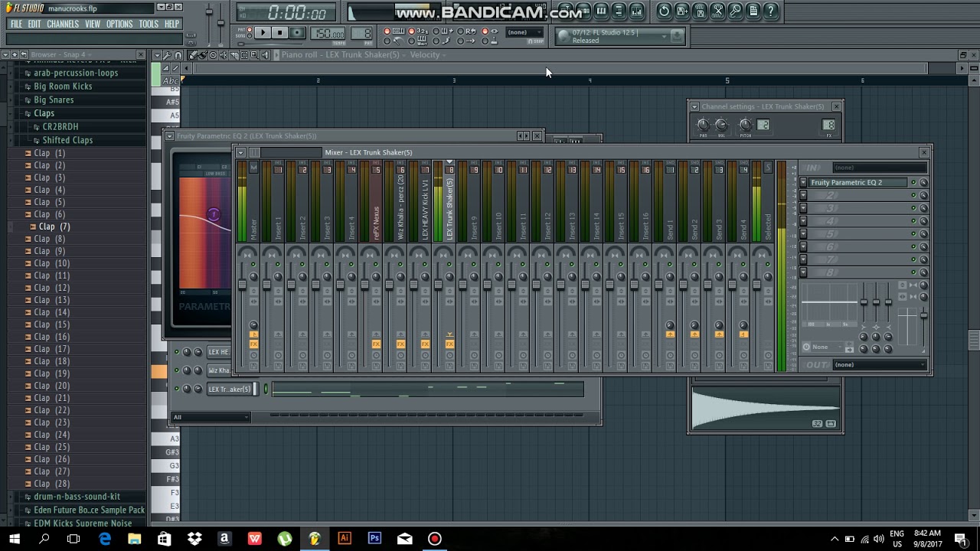Screen dimensions: 980x551
Task: Open the help question mark icon
Action: tap(771, 11)
